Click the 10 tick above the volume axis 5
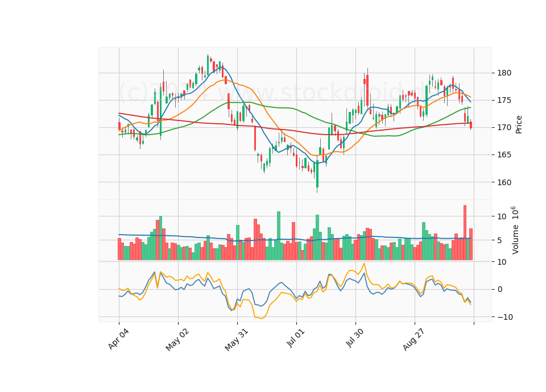 502,216
